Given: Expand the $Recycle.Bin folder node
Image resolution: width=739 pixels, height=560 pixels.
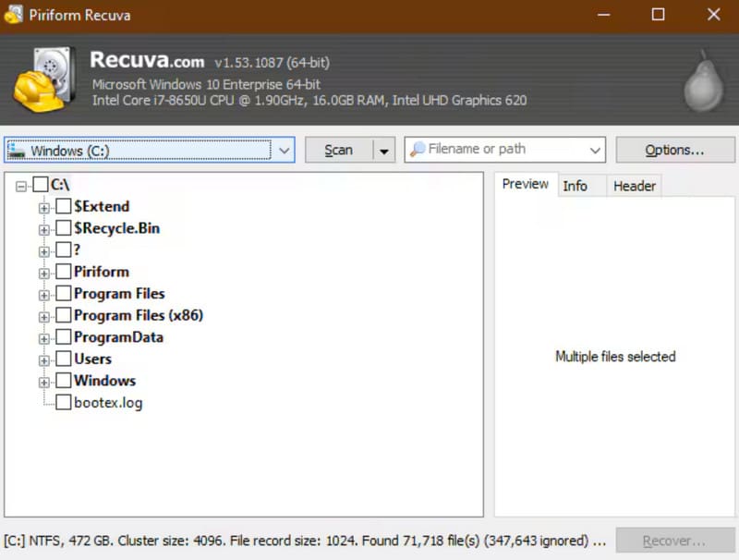Looking at the screenshot, I should [43, 229].
